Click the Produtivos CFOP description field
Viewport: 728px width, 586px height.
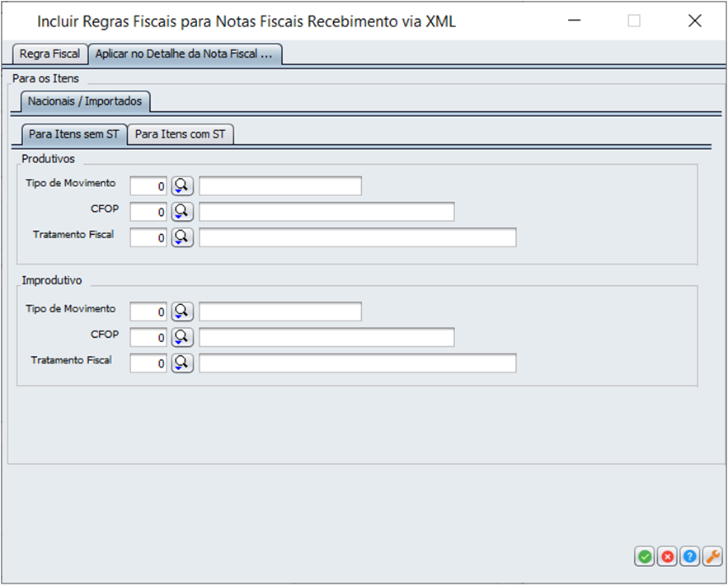tap(326, 212)
